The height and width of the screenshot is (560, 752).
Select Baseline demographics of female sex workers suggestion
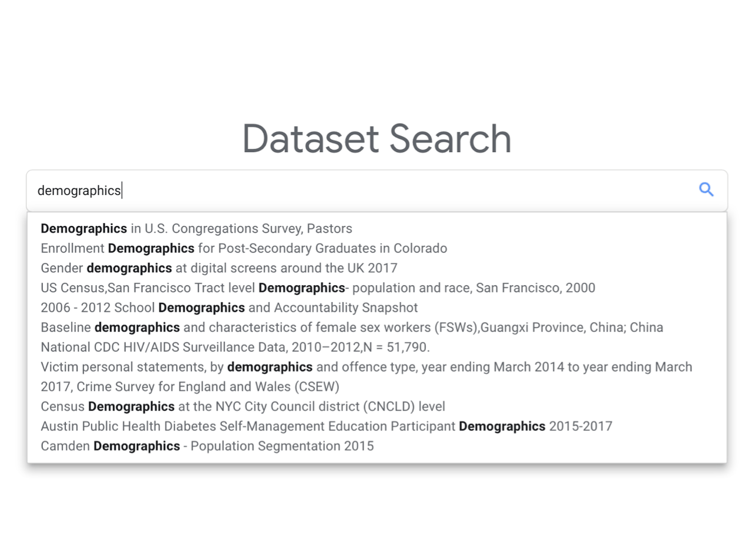pos(352,328)
